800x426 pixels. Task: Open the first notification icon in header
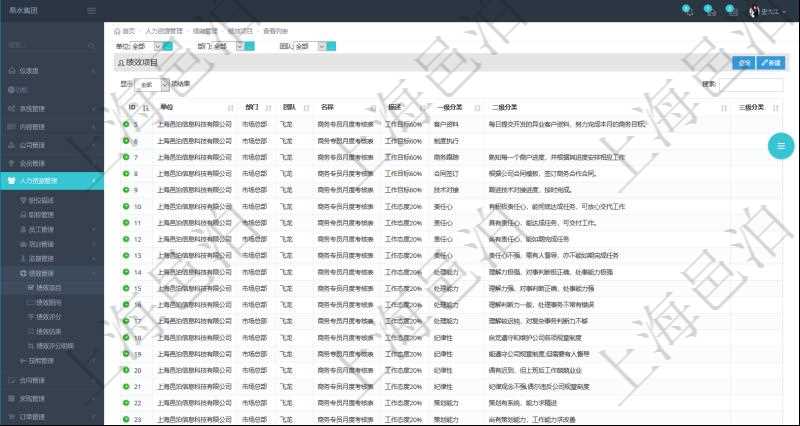(x=686, y=11)
